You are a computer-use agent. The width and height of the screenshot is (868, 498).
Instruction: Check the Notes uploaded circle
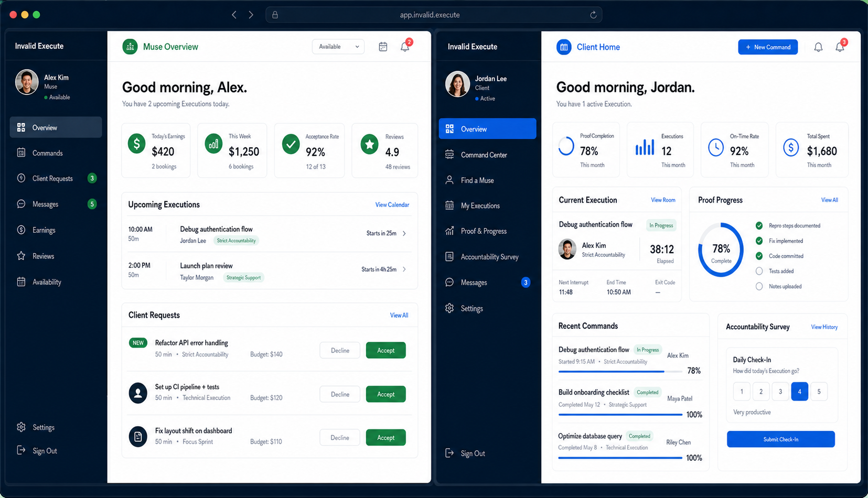(759, 286)
